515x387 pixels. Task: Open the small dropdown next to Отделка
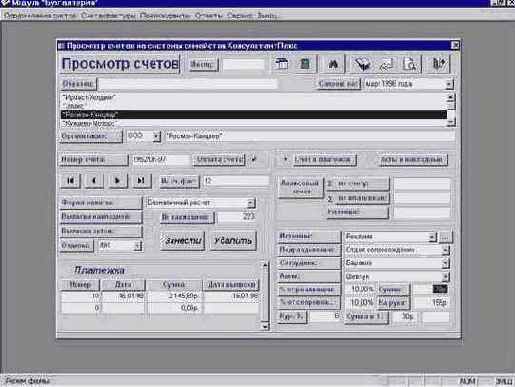pos(138,246)
